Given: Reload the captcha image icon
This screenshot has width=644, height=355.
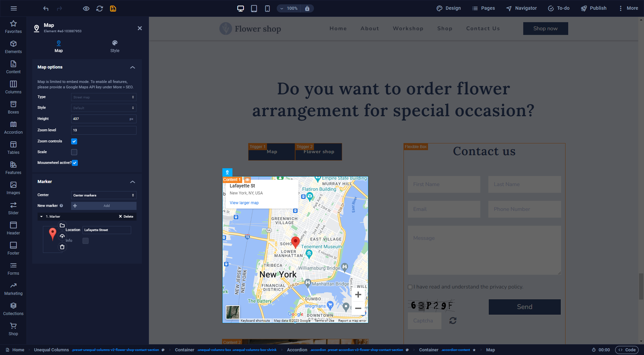Looking at the screenshot, I should coord(453,321).
